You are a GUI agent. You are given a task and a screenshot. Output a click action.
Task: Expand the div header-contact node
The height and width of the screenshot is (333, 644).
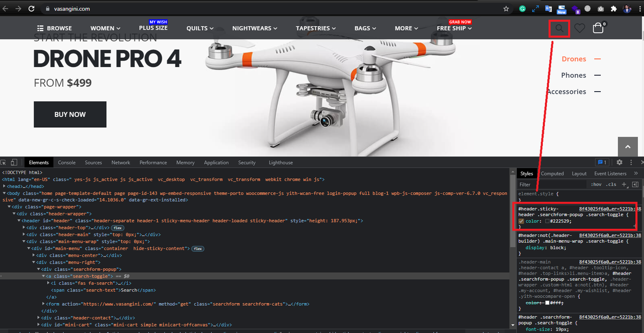[39, 318]
